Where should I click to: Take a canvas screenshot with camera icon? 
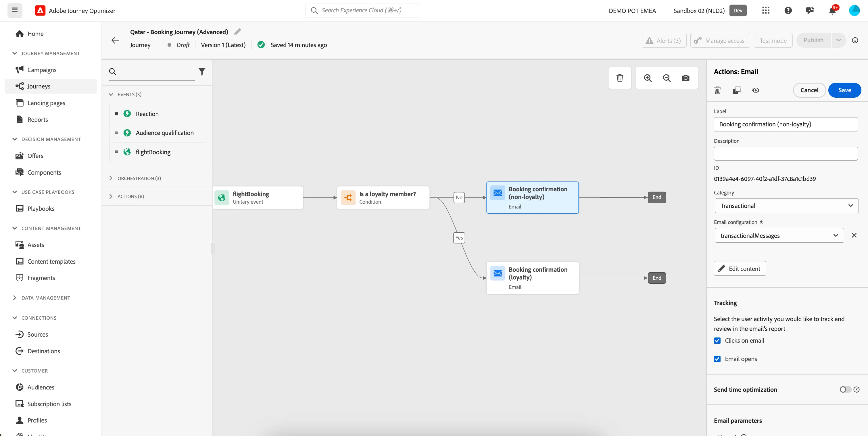coord(685,78)
